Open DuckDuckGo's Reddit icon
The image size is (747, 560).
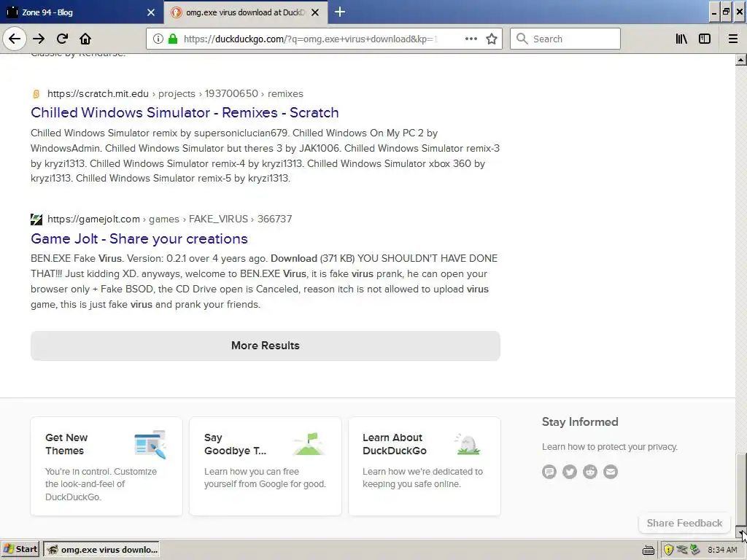click(x=590, y=472)
